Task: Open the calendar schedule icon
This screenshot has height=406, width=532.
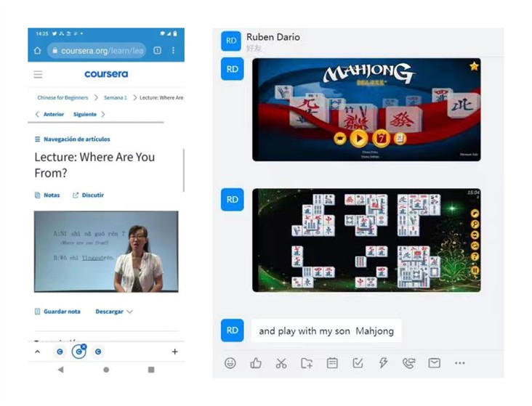Action: pos(332,363)
